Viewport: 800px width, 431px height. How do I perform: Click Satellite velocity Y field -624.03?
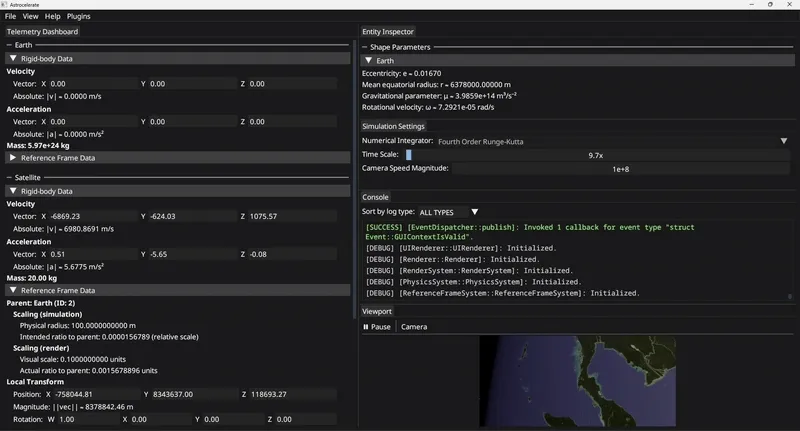point(192,216)
